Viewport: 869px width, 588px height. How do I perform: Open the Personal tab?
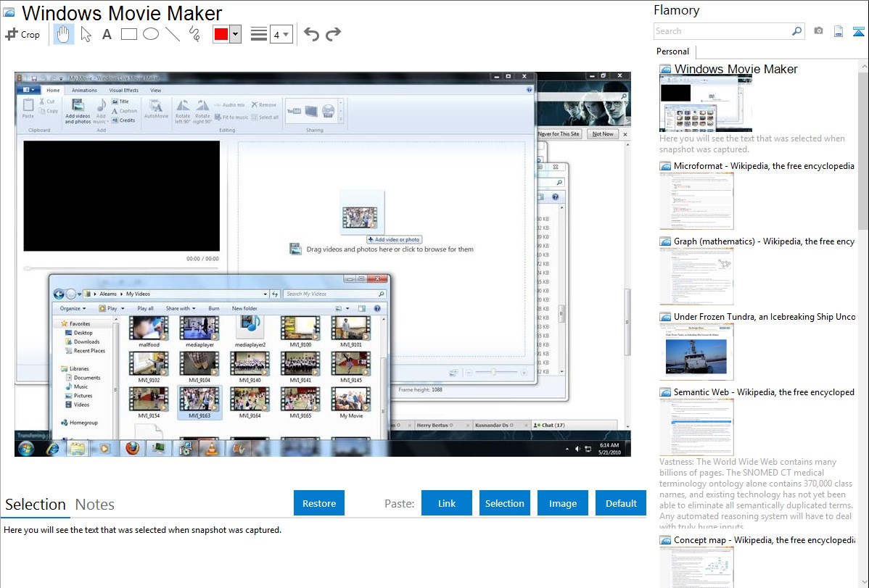[x=672, y=51]
